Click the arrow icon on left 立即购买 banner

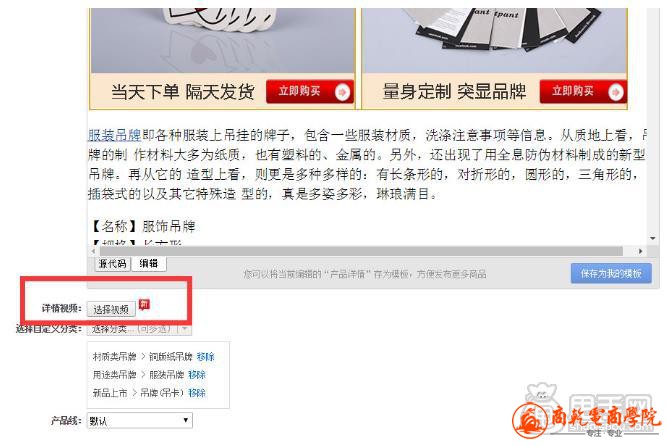tap(342, 92)
